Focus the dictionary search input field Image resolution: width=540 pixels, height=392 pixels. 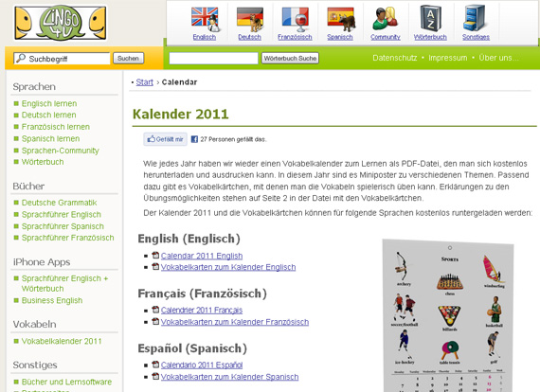(213, 58)
